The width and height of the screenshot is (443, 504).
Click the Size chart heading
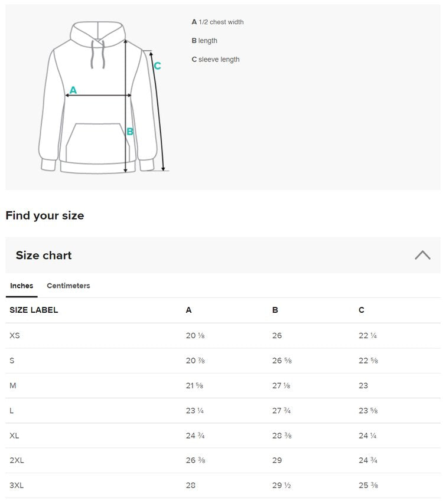coord(44,256)
